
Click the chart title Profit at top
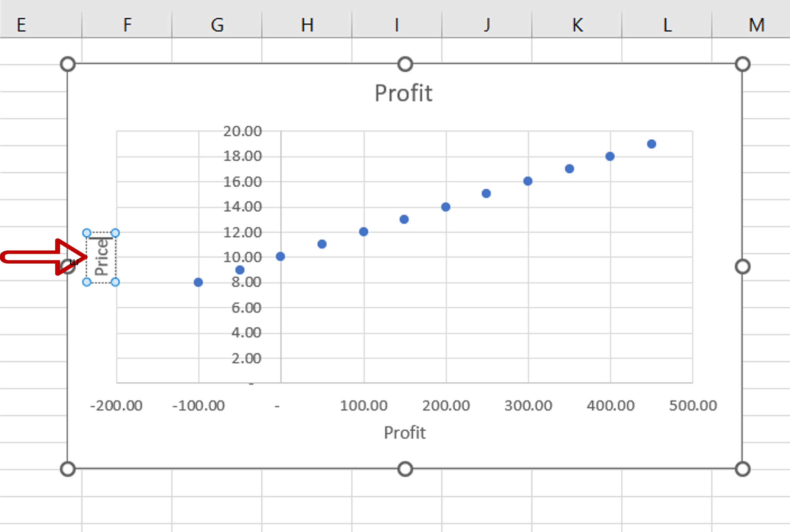click(x=403, y=93)
